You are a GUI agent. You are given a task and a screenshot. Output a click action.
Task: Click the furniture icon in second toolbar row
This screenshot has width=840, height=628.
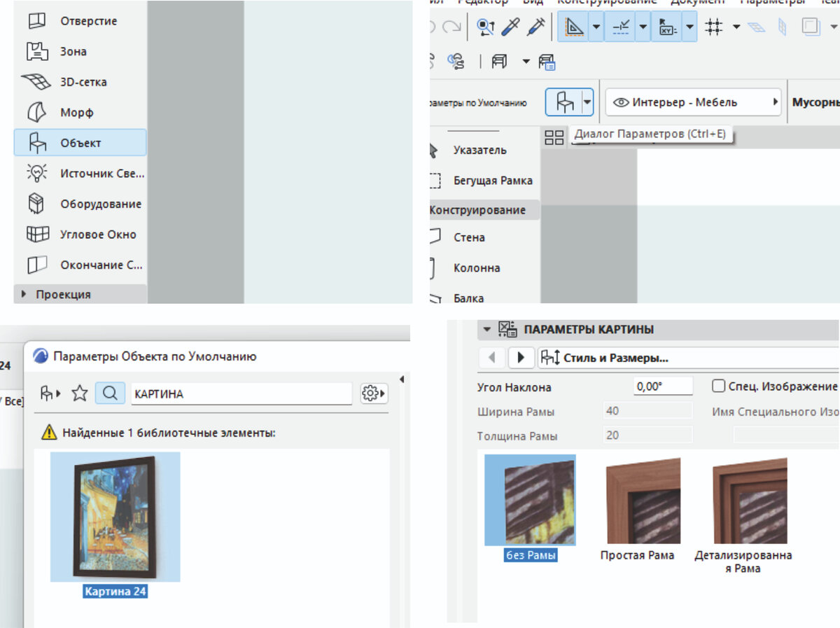[x=500, y=62]
